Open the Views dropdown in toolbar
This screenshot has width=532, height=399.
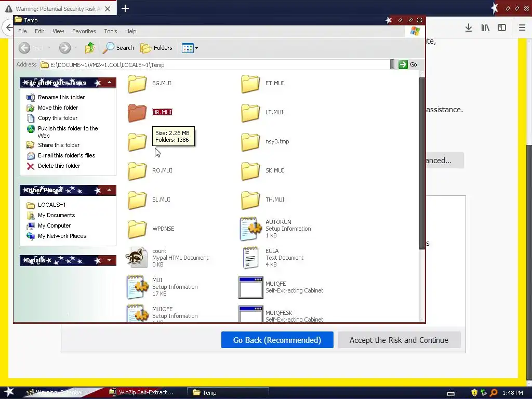[x=190, y=48]
